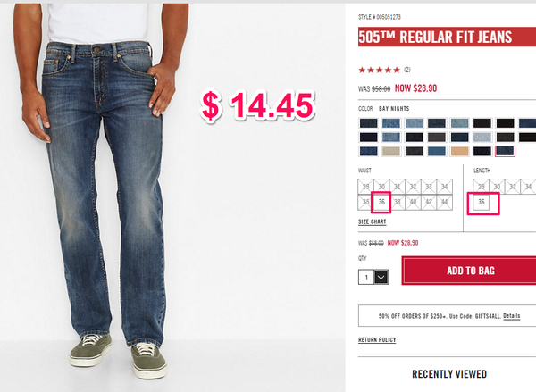Click the jeans product image
The image size is (536, 392).
[x=103, y=191]
